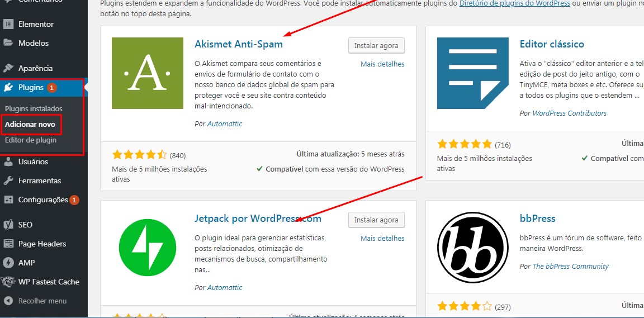Screen dimensions: 644x318
Task: Click 'Última atualização: 5 meses atrás' text
Action: point(351,154)
